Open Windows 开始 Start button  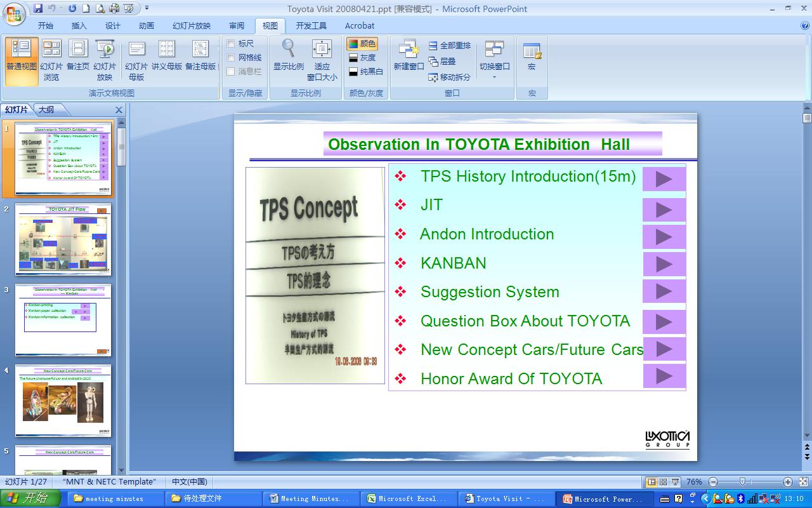[30, 498]
